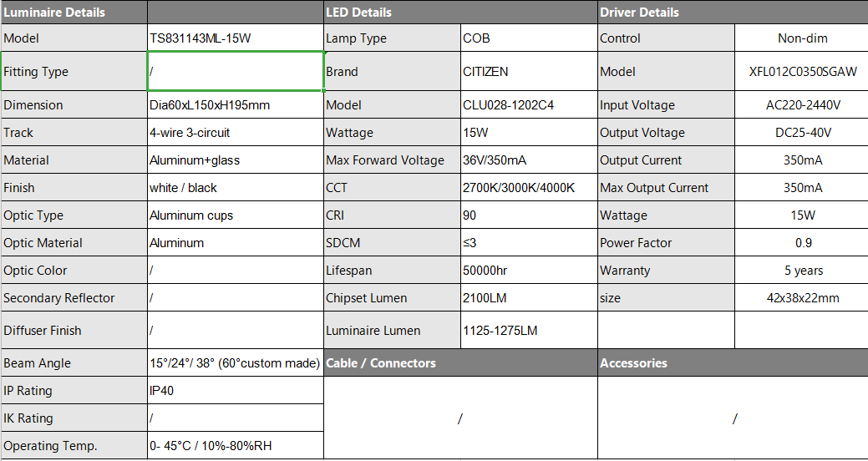Image resolution: width=868 pixels, height=461 pixels.
Task: Click the Beam Angle value cell
Action: (x=236, y=363)
